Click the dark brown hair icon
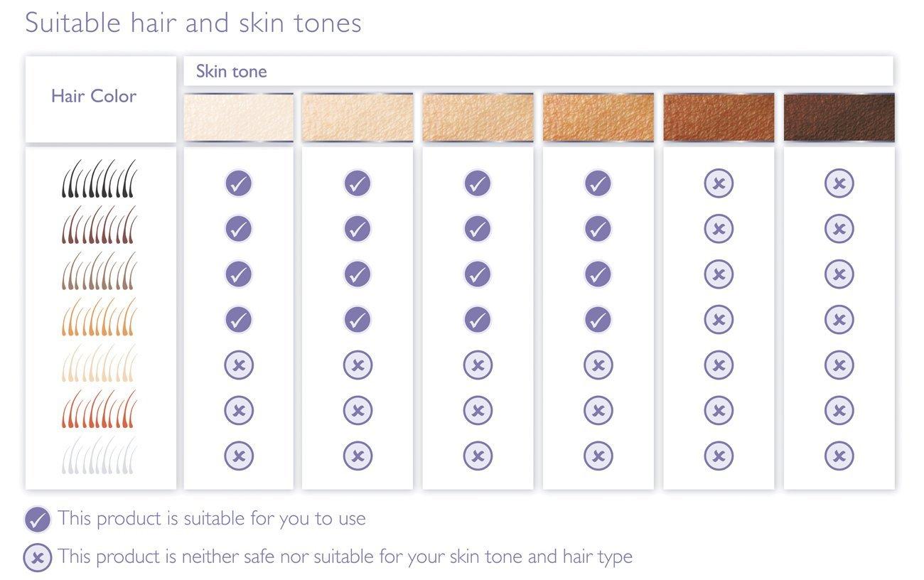924x580 pixels. [x=100, y=225]
